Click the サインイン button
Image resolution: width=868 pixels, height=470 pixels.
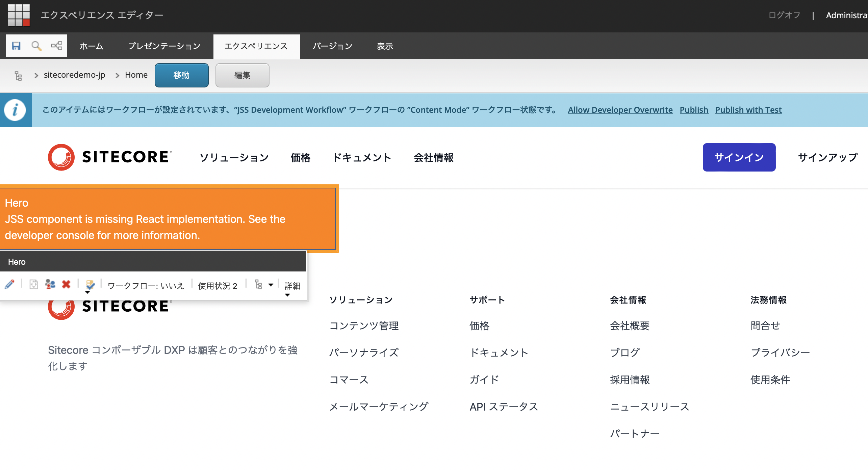(x=739, y=157)
